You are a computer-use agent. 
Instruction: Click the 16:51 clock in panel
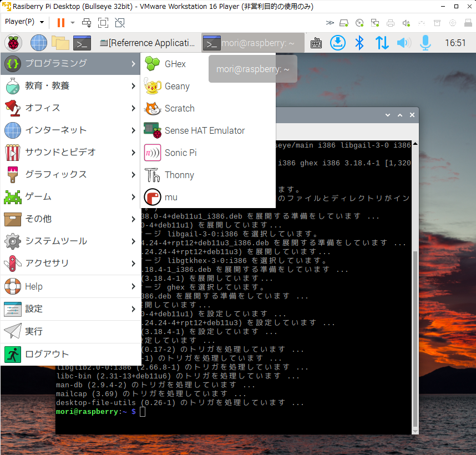[x=455, y=43]
